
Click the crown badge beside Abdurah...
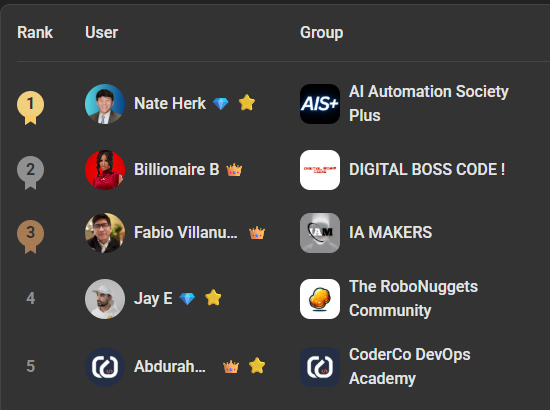[x=231, y=367]
